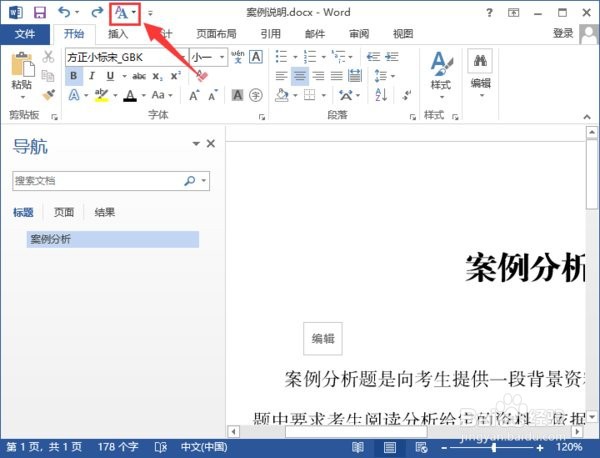Toggle strikethrough abc
The image size is (600, 458).
tap(139, 76)
